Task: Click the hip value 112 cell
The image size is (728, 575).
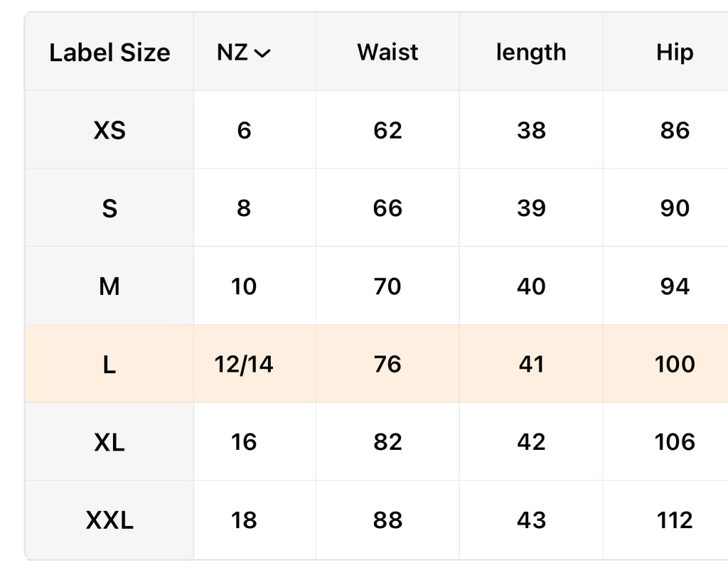Action: (x=674, y=520)
